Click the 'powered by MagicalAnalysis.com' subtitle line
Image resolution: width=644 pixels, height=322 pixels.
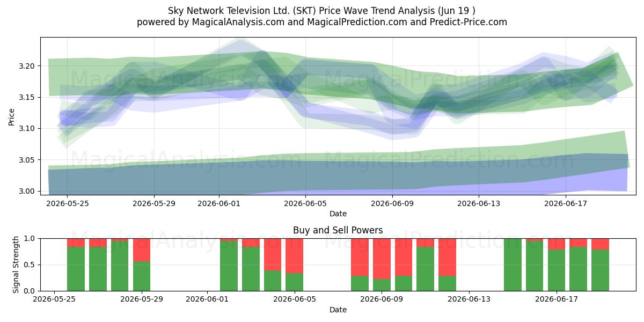point(322,22)
